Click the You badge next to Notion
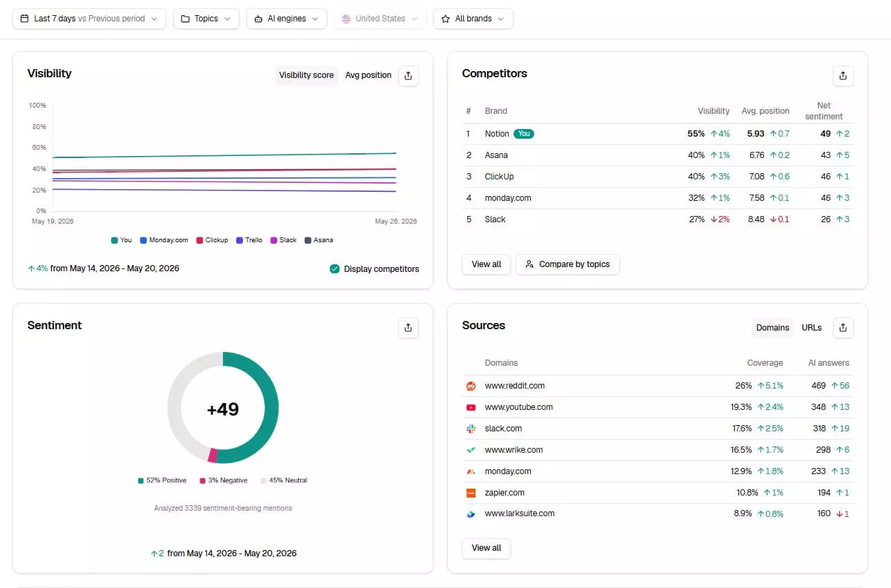Image resolution: width=891 pixels, height=588 pixels. pyautogui.click(x=525, y=134)
